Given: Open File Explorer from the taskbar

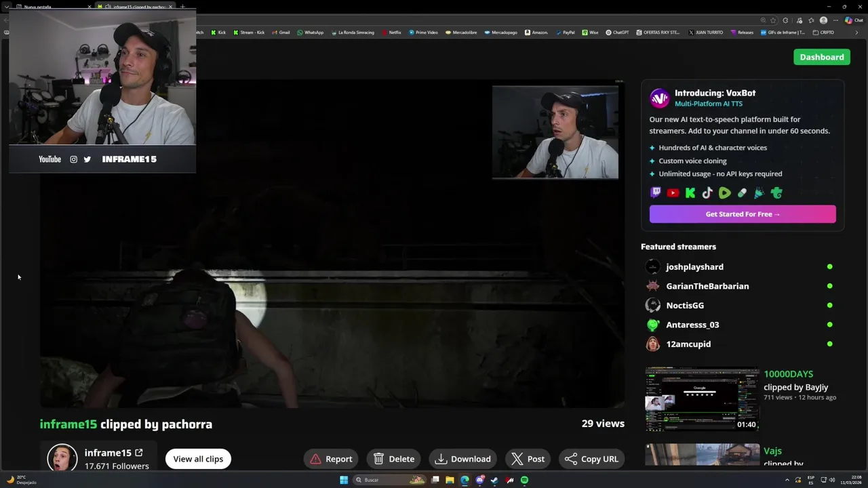Looking at the screenshot, I should [x=450, y=480].
